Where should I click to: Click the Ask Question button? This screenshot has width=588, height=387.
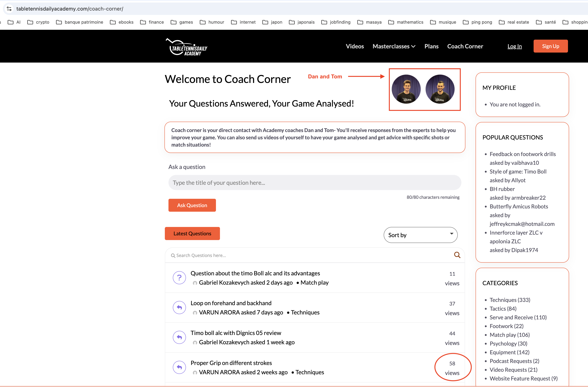pos(192,205)
